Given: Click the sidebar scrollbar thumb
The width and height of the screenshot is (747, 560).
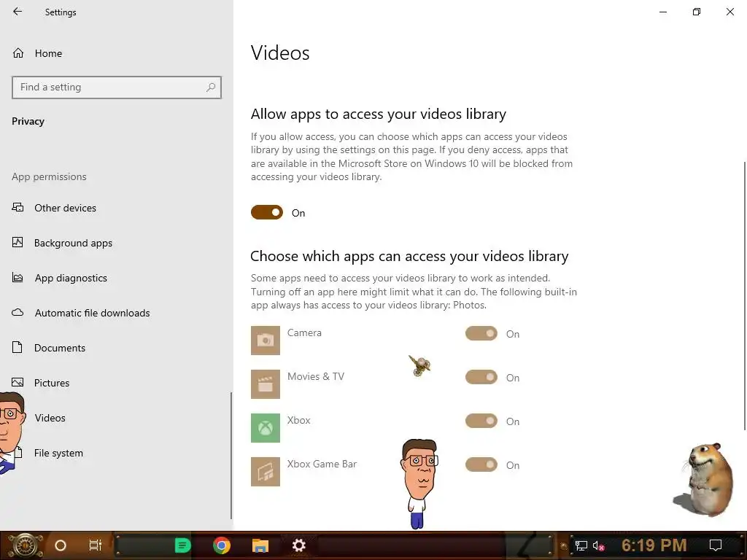Looking at the screenshot, I should (x=231, y=456).
